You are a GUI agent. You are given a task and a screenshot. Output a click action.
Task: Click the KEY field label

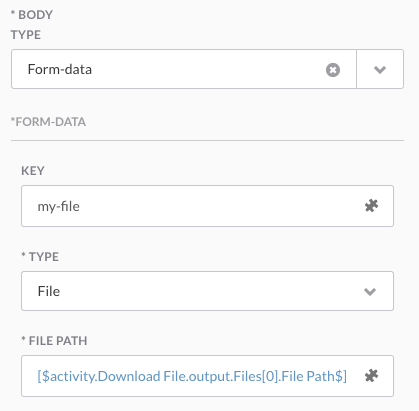pyautogui.click(x=33, y=171)
